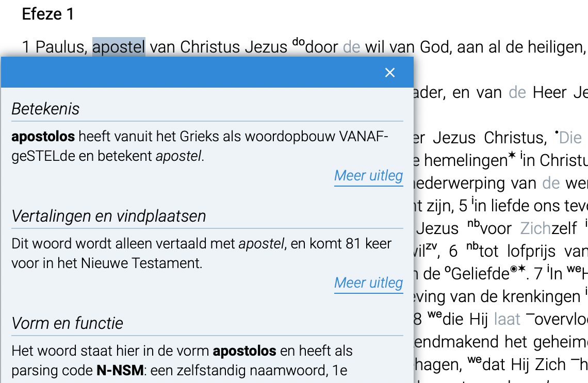Click the word 'heiligen' in verse 1
The width and height of the screenshot is (588, 383).
(551, 47)
